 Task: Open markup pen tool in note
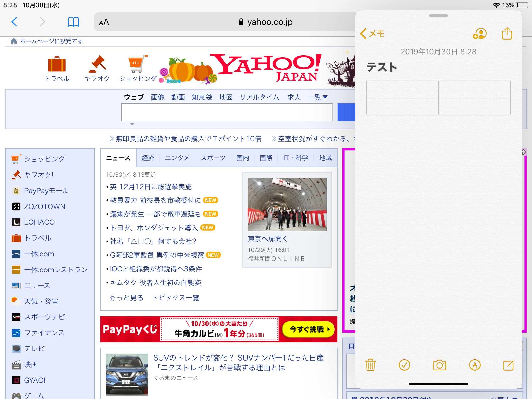click(x=475, y=365)
